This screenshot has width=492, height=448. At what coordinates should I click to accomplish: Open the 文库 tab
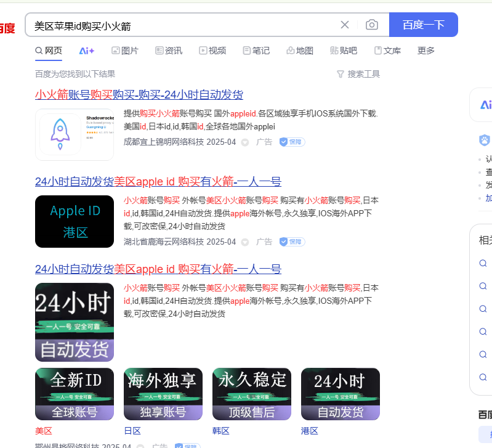click(387, 51)
